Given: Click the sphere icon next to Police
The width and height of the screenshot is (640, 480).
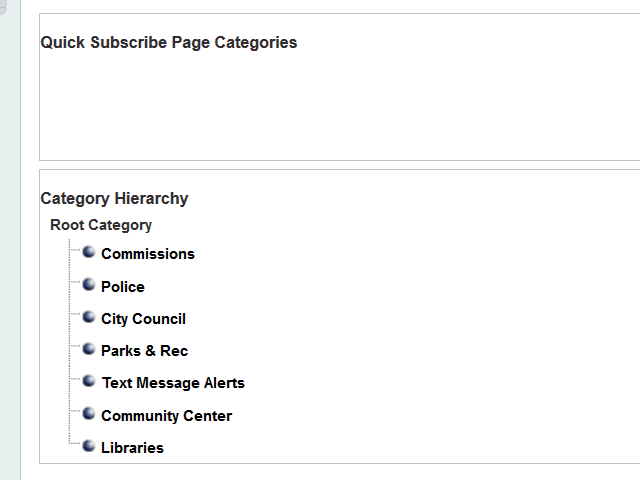Looking at the screenshot, I should [x=89, y=285].
